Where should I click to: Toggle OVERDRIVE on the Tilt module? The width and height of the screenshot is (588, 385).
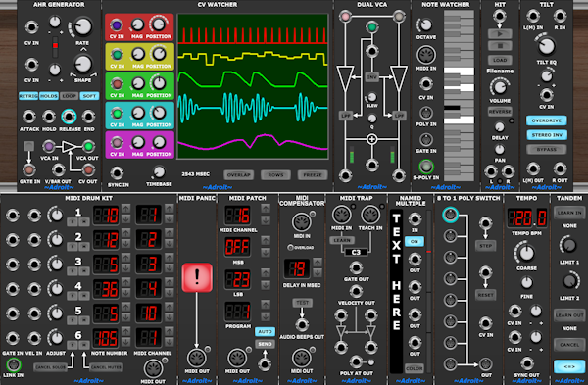(x=547, y=120)
